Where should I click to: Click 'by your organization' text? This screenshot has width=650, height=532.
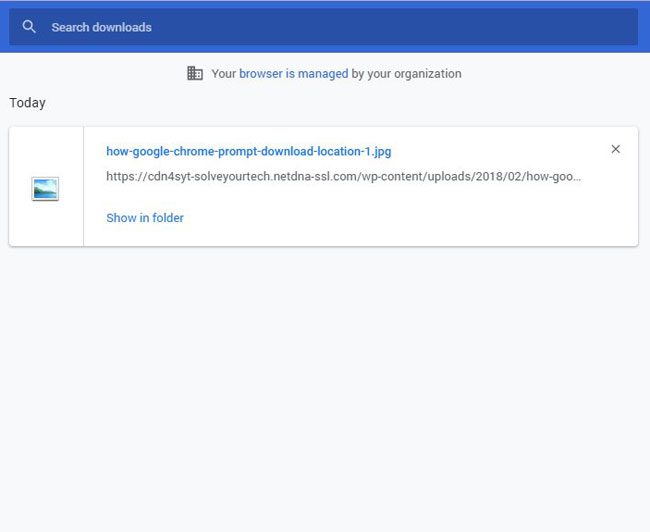(x=406, y=74)
